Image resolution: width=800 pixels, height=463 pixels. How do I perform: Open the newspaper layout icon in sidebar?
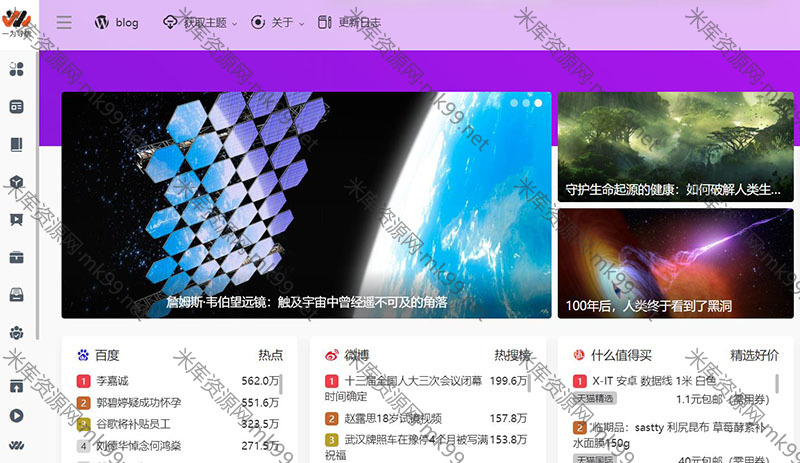click(16, 107)
